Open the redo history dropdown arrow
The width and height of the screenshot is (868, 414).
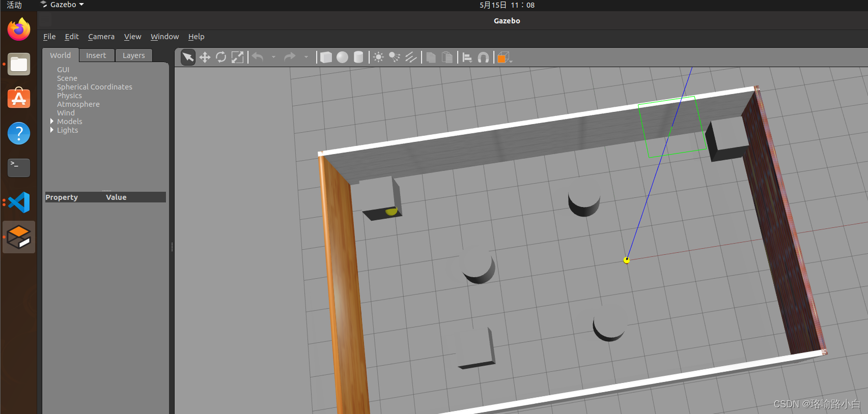point(306,57)
